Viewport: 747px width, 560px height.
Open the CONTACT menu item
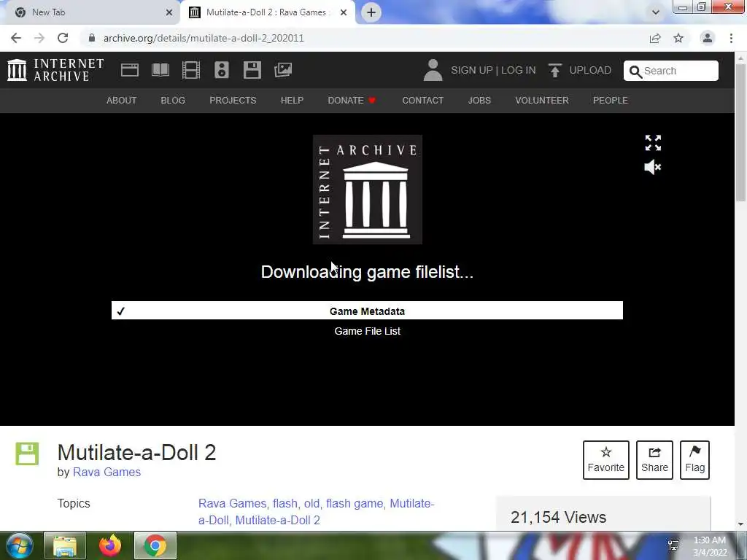click(x=422, y=101)
